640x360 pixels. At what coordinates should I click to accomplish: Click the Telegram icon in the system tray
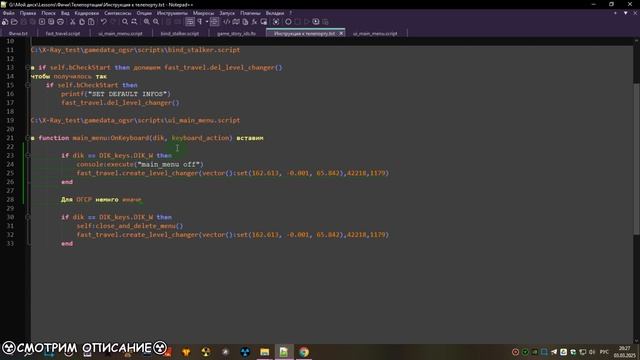tap(554, 352)
